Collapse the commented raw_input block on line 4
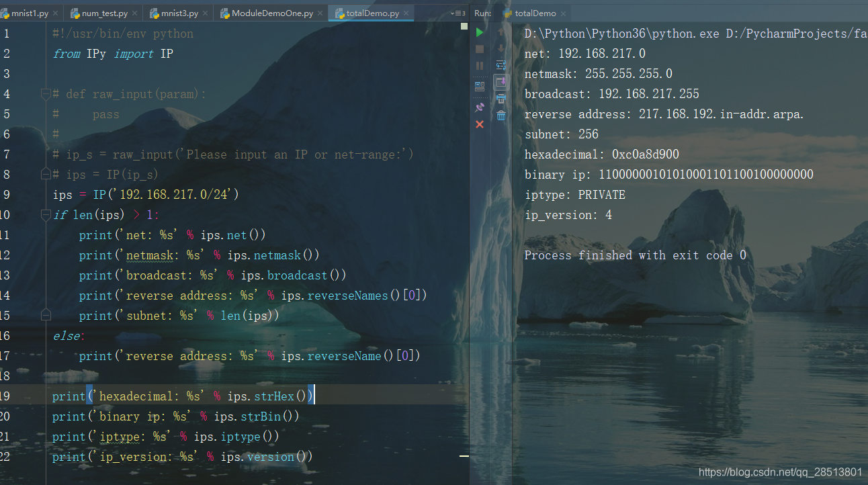The height and width of the screenshot is (485, 868). [x=45, y=93]
